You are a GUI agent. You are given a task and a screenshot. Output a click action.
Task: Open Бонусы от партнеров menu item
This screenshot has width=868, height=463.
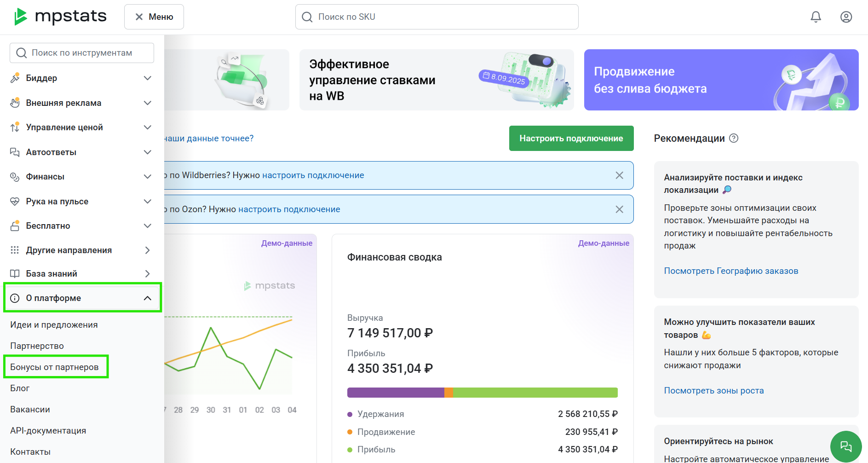click(54, 367)
